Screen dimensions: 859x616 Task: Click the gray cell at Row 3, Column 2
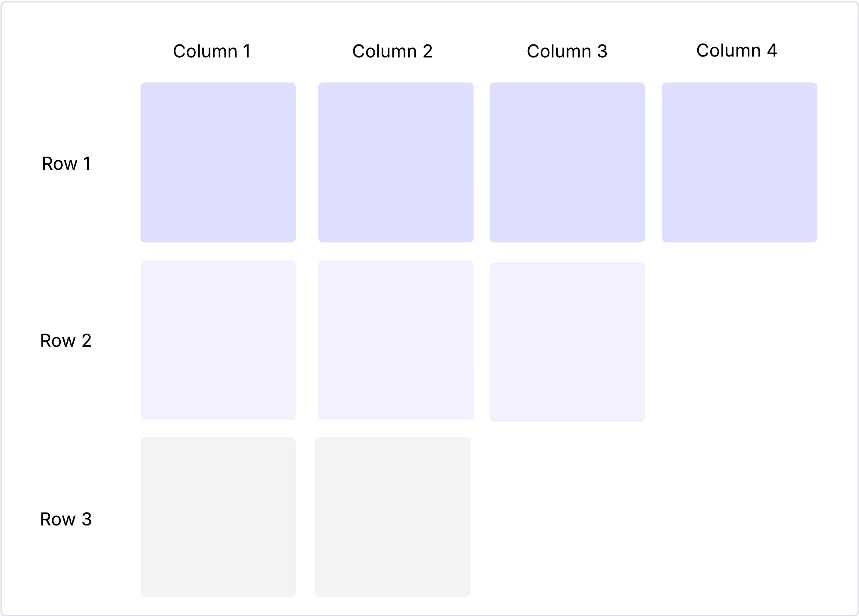392,517
